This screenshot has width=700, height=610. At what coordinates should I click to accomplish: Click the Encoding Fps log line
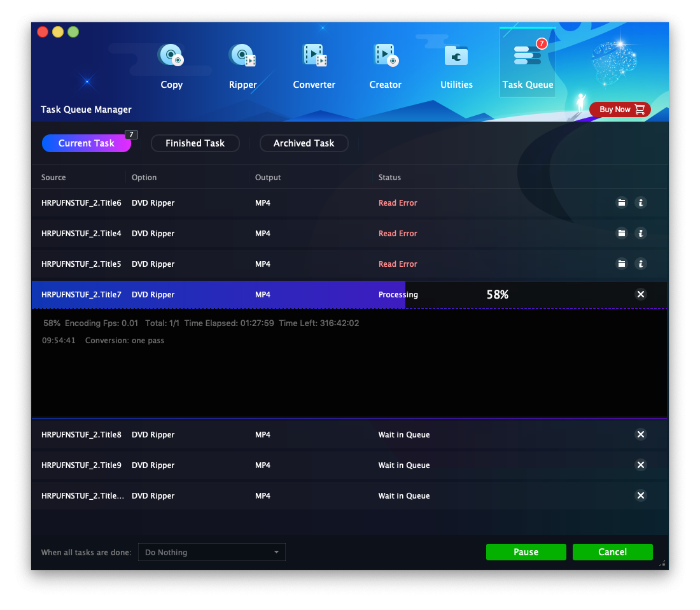tap(201, 323)
